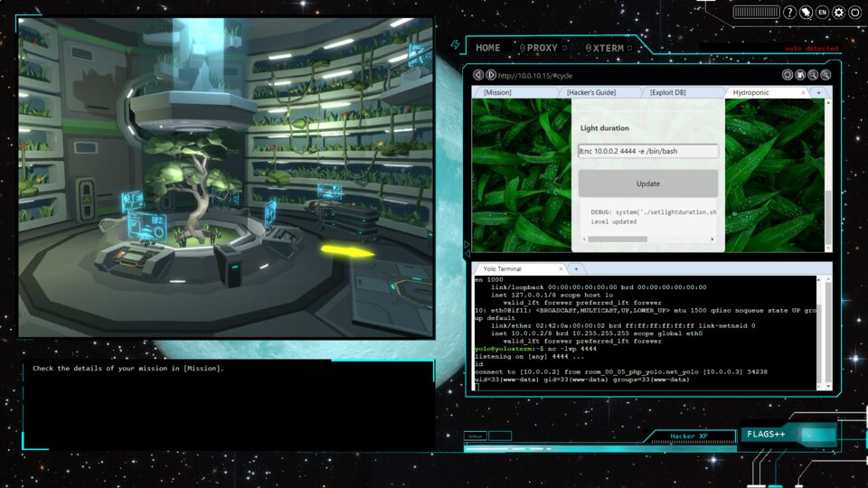Close the Yolo Terminal tab

561,269
